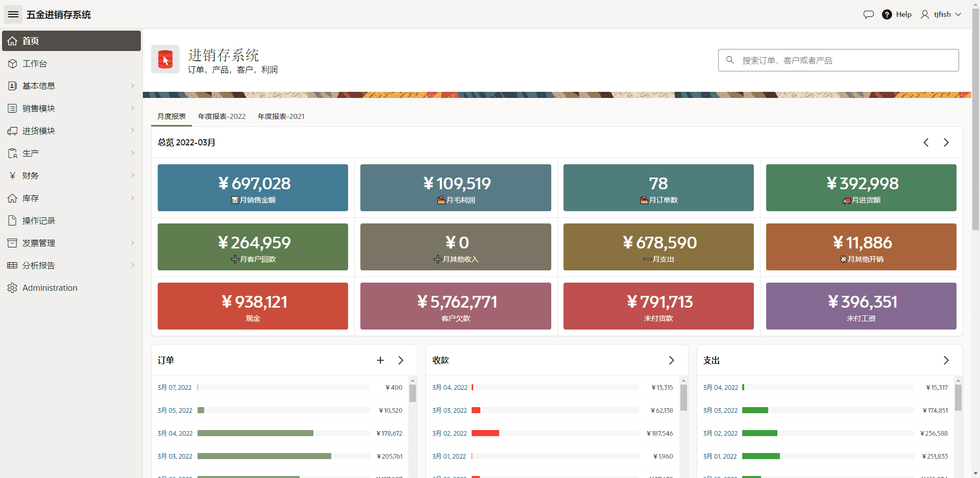Open the tjfish user dropdown
Screen dimensions: 980x478
coord(941,14)
